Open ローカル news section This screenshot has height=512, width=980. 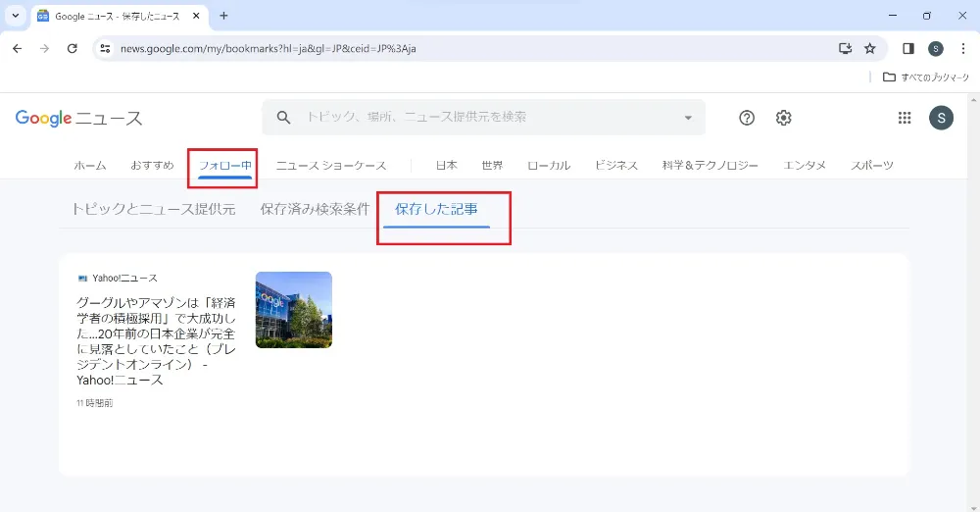click(549, 165)
